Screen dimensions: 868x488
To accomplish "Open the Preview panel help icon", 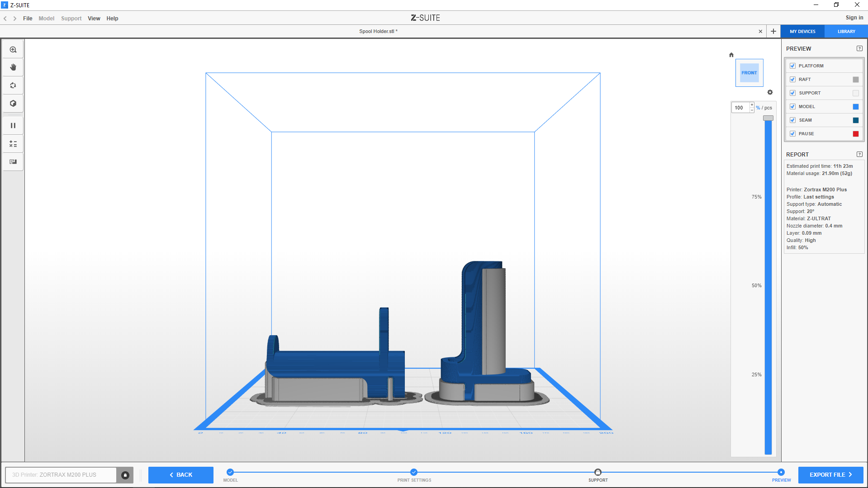I will [859, 49].
